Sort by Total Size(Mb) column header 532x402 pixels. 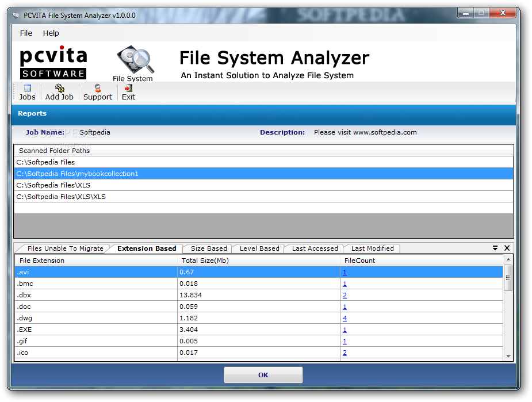259,261
